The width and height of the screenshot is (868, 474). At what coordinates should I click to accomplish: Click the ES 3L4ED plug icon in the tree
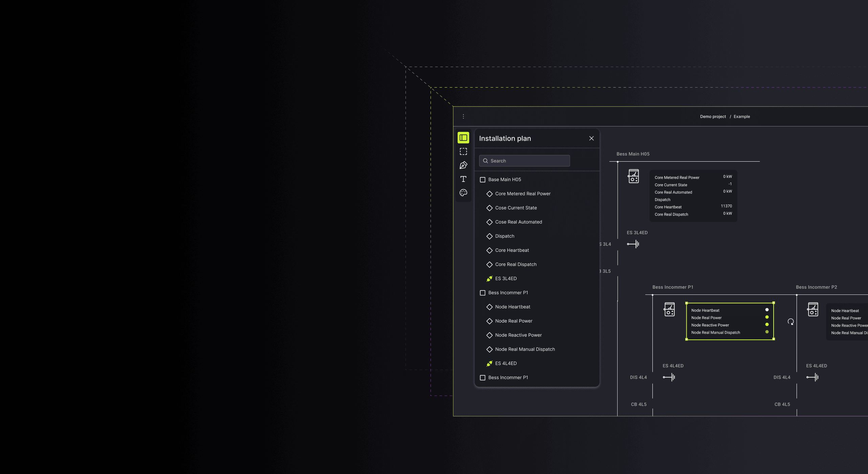[x=489, y=279]
